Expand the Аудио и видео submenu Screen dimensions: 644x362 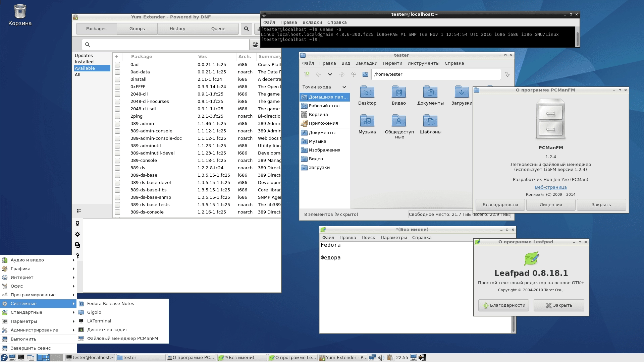pos(39,260)
